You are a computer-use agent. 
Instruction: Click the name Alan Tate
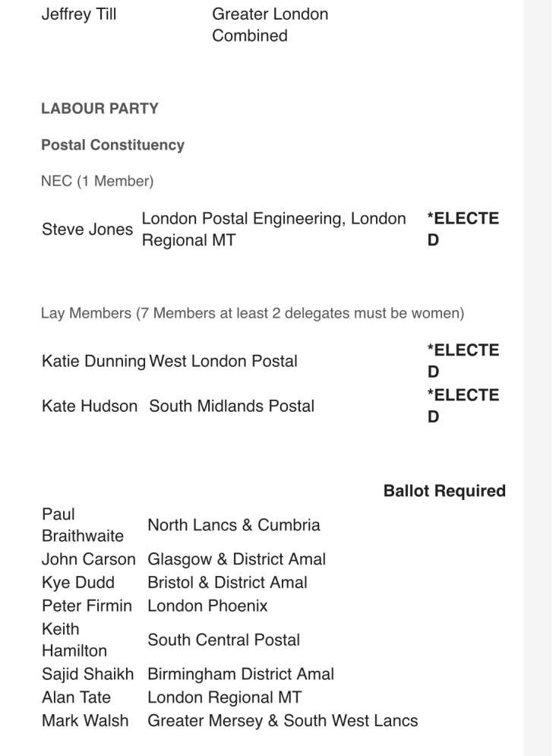tap(76, 697)
